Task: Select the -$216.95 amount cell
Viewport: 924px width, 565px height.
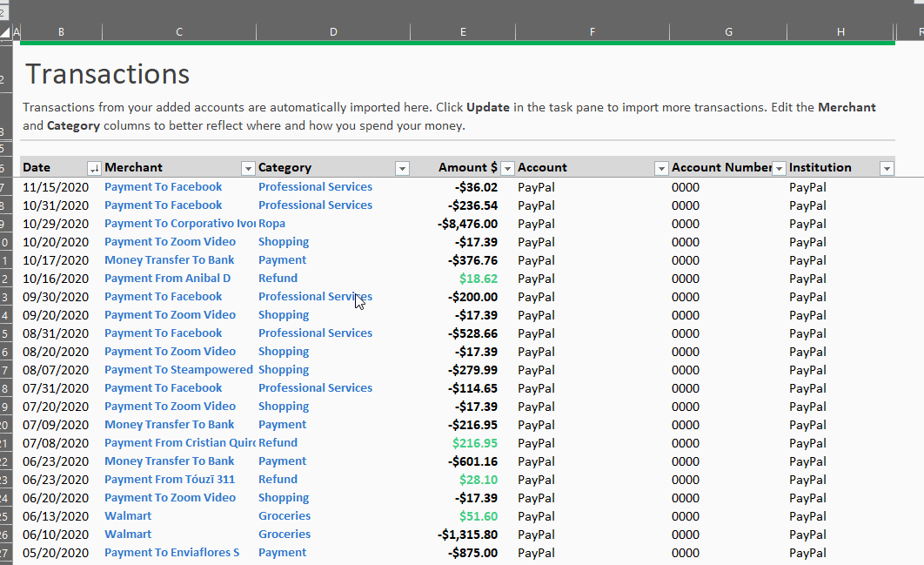Action: point(472,425)
